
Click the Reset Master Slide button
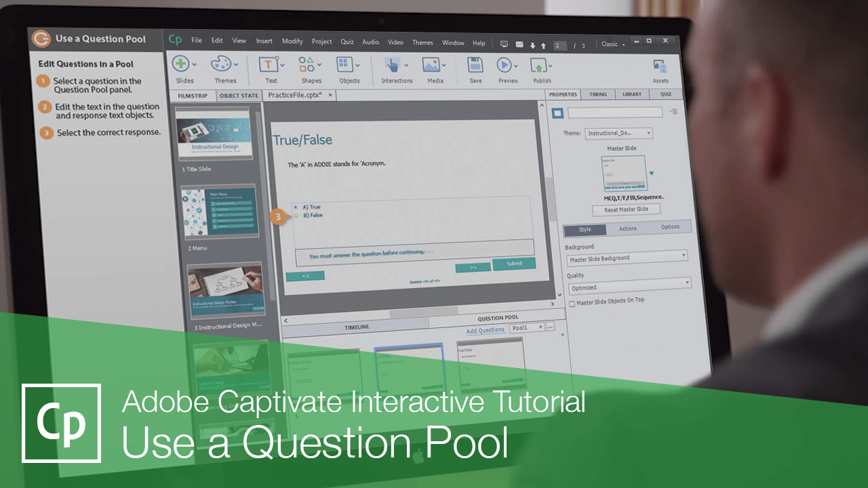(625, 209)
